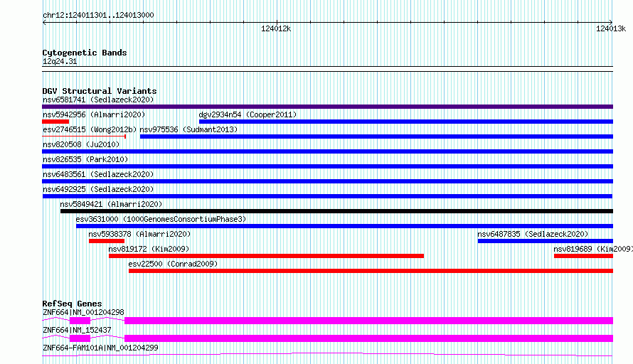Viewport: 633px width, 364px height.
Task: Open nsv819172 (Kim2009) variant label
Action: click(x=149, y=249)
